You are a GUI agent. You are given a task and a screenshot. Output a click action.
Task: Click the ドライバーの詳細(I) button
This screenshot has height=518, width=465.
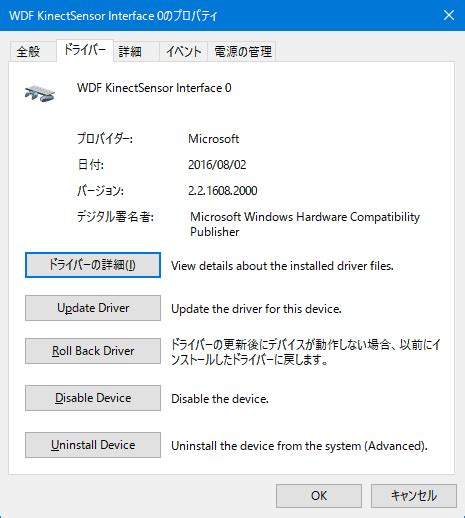click(x=93, y=265)
